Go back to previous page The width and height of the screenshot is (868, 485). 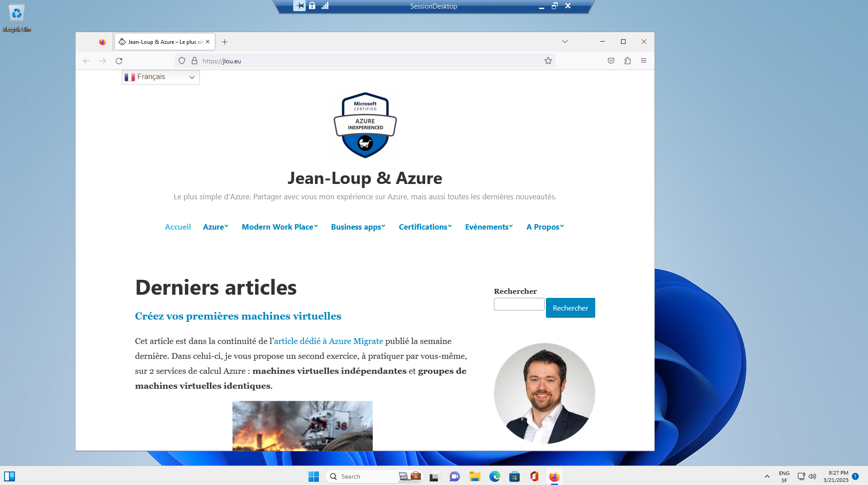pyautogui.click(x=86, y=61)
